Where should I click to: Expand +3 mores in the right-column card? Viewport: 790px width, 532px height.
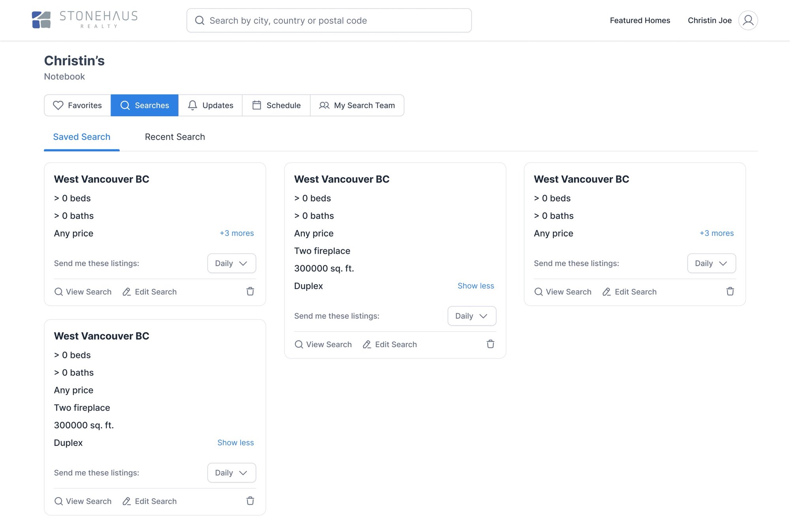pyautogui.click(x=717, y=233)
